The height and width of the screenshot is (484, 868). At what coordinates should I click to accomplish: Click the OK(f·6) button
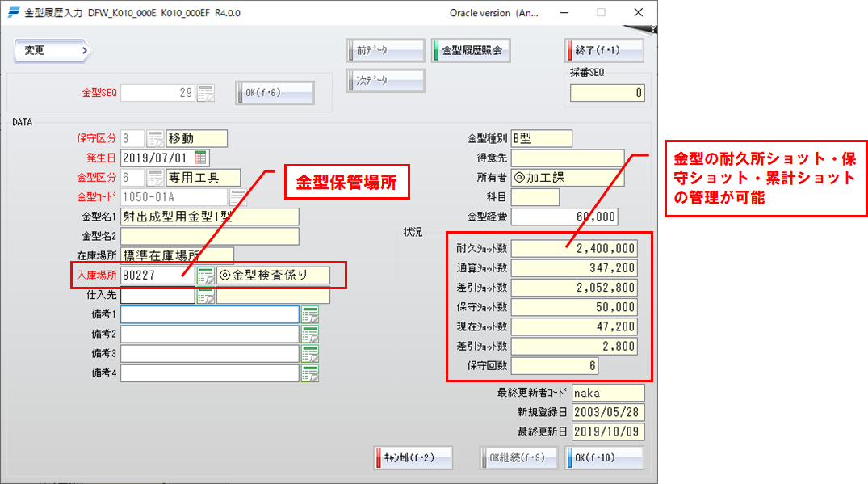pos(275,92)
